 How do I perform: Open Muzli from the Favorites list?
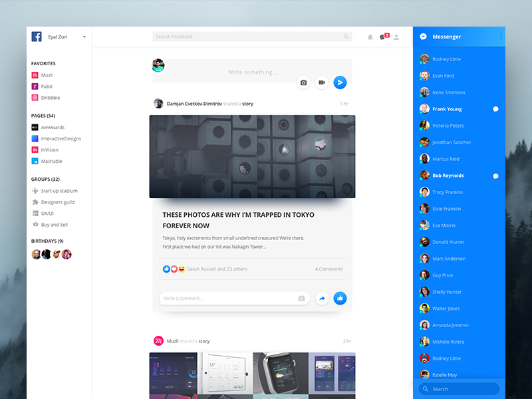coord(47,74)
